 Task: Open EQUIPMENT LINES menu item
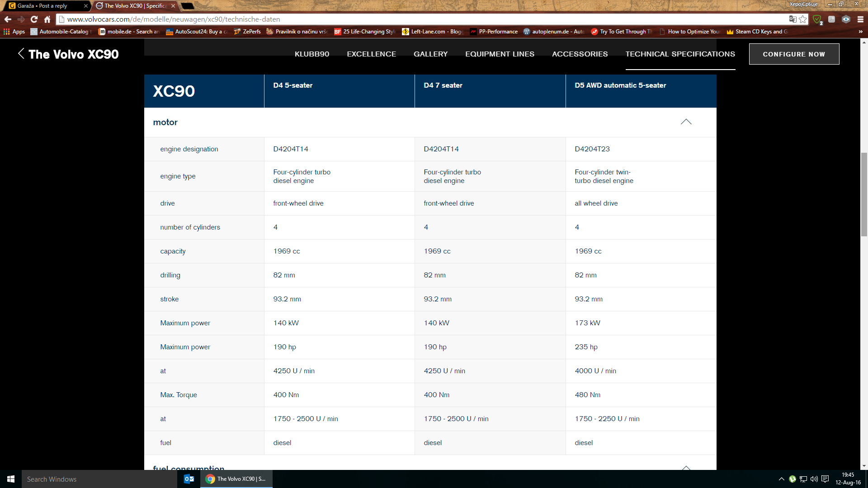[500, 54]
